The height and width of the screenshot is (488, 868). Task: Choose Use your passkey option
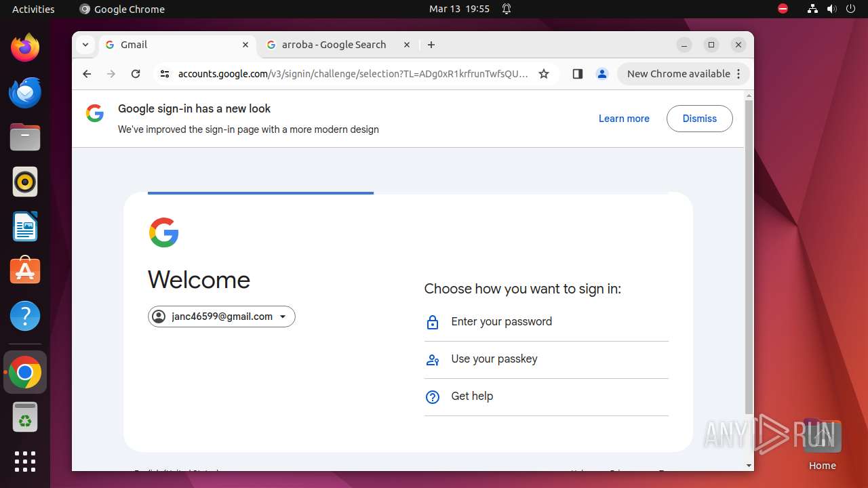pos(546,359)
